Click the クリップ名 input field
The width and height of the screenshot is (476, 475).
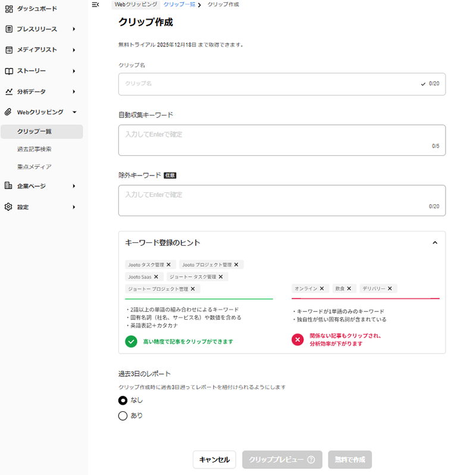click(280, 84)
